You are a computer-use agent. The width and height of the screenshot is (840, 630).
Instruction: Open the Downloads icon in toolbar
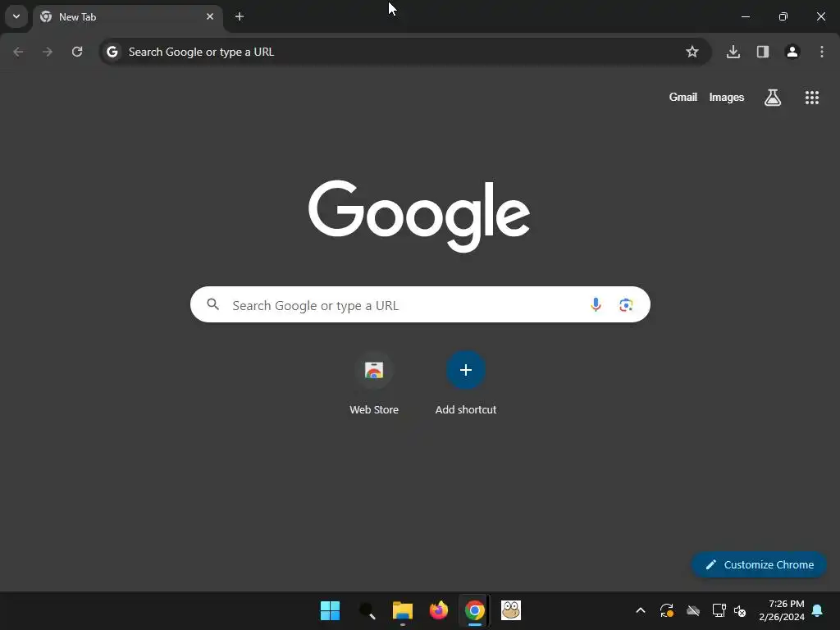point(733,52)
